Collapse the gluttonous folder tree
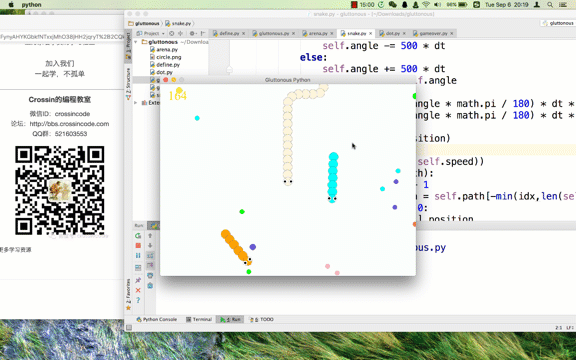The width and height of the screenshot is (576, 360). pos(136,42)
